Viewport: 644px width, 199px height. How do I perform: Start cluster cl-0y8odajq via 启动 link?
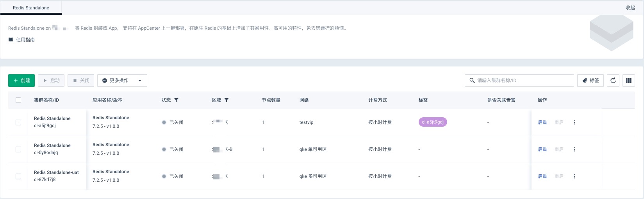click(542, 149)
